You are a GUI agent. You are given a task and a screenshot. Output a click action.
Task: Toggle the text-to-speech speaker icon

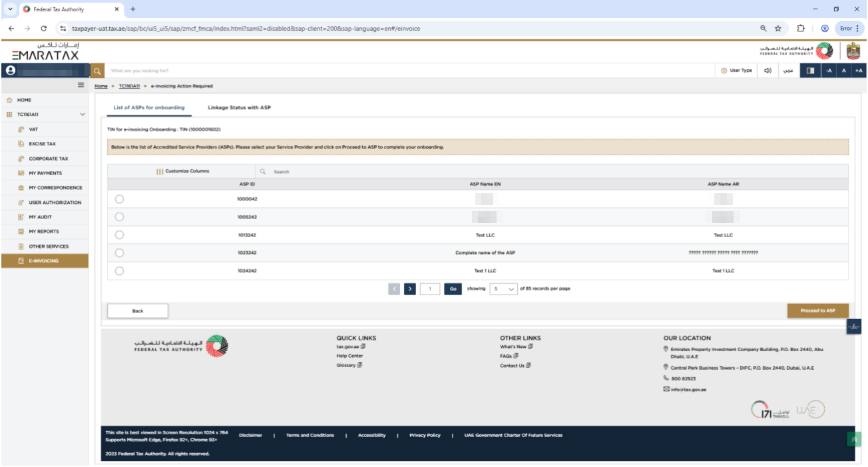767,71
